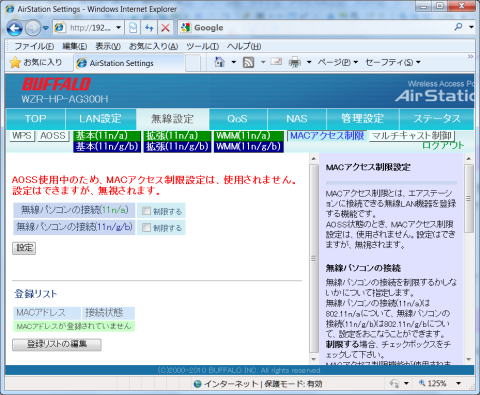Screen dimensions: 480x395
Task: Expand the Print dropdown arrow
Action: 309,62
